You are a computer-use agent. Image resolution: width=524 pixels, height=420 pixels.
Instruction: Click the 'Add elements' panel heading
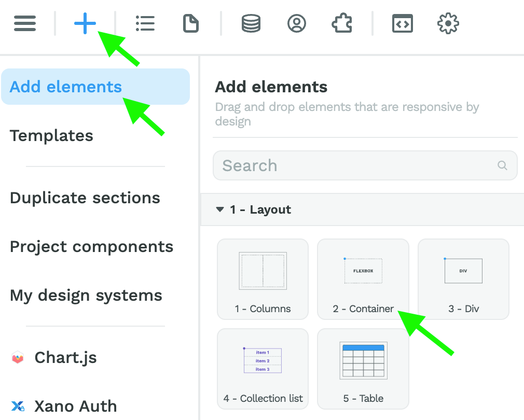click(271, 87)
